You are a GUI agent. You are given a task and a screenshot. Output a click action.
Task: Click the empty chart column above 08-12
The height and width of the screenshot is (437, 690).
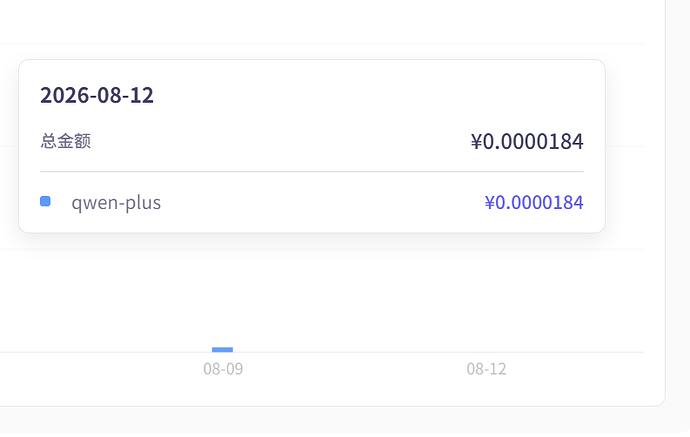(x=486, y=299)
